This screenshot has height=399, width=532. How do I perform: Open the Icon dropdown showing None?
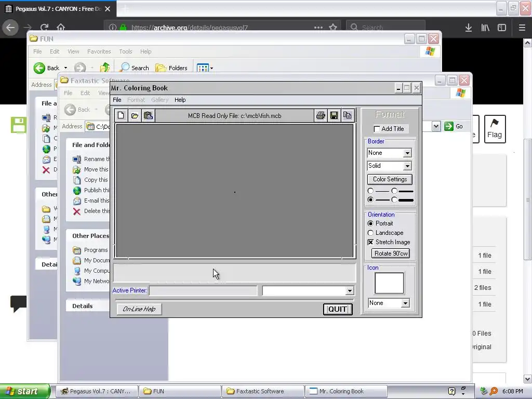pos(405,303)
